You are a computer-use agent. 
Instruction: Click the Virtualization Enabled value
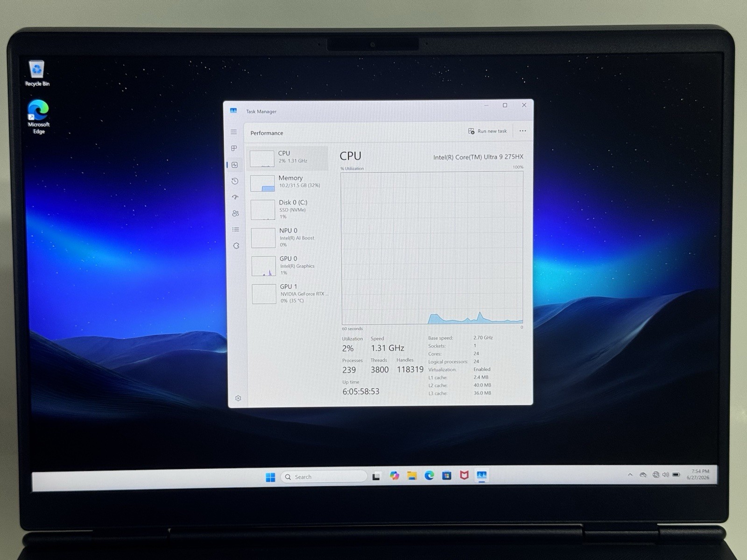tap(482, 369)
